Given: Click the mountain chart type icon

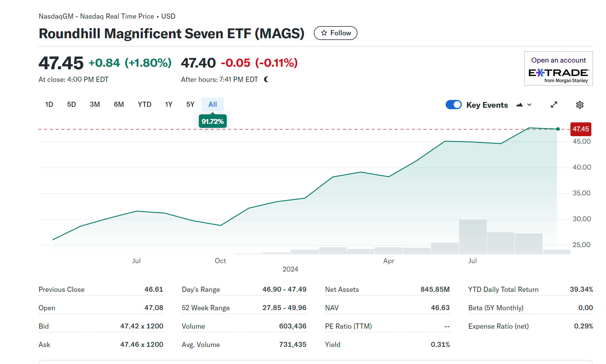Looking at the screenshot, I should [519, 105].
